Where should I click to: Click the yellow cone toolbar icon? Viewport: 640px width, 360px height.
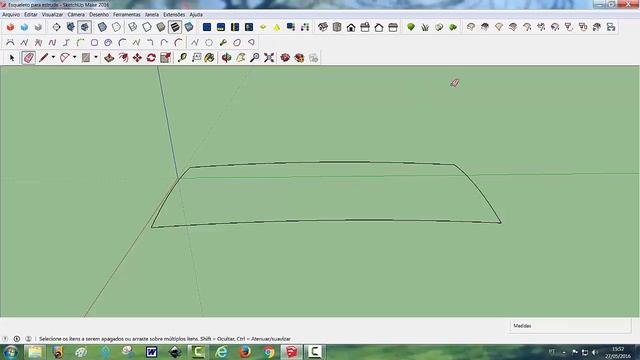277,27
